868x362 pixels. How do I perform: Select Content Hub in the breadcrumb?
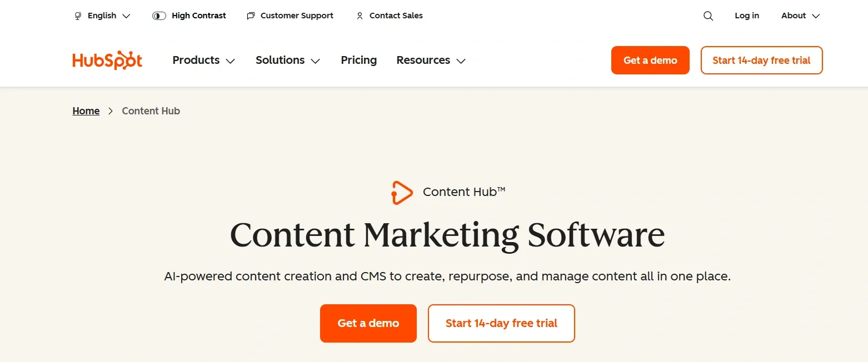coord(151,111)
